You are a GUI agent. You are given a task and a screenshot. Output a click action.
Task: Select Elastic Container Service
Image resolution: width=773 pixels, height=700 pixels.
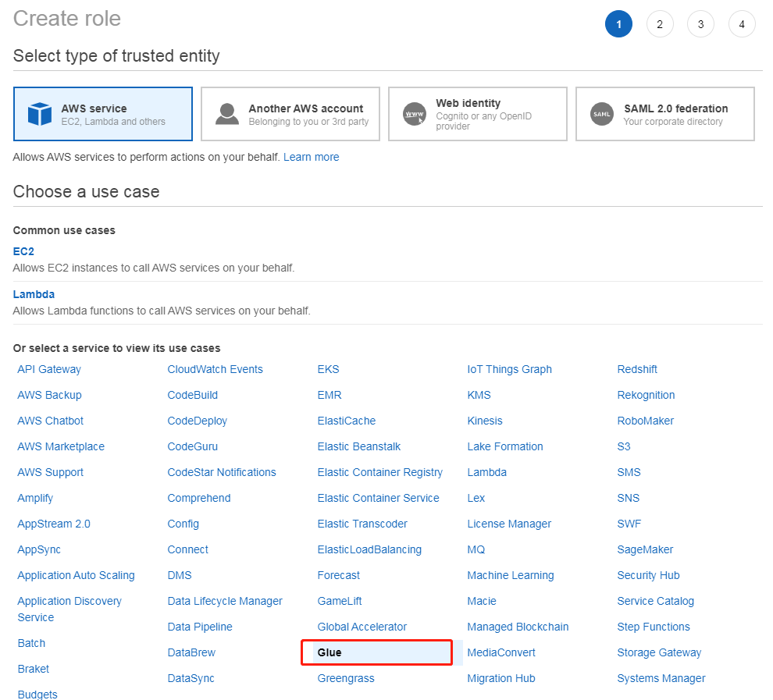pos(378,498)
